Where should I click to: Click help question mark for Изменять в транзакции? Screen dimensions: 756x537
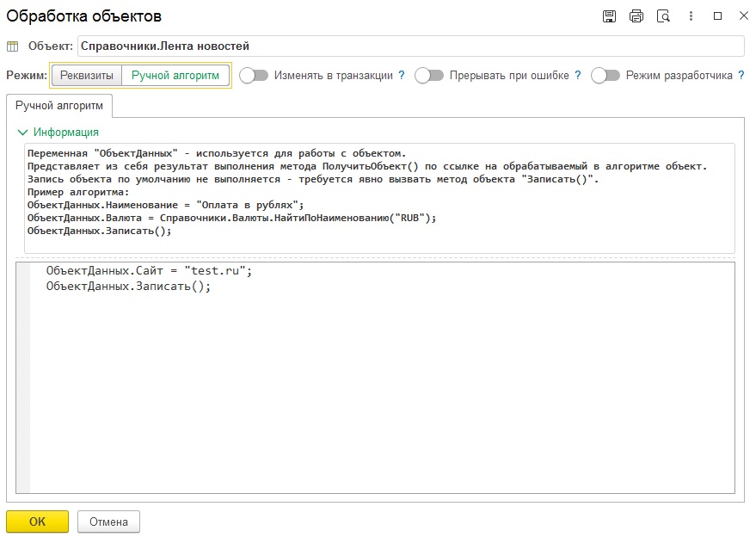point(402,76)
